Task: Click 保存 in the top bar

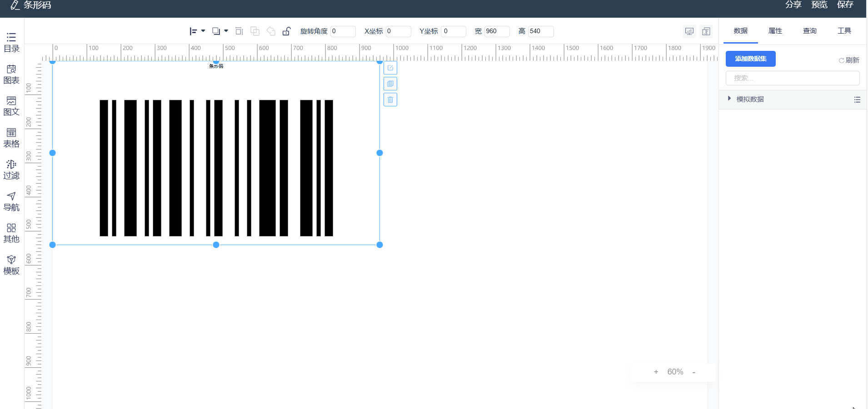Action: (x=845, y=5)
